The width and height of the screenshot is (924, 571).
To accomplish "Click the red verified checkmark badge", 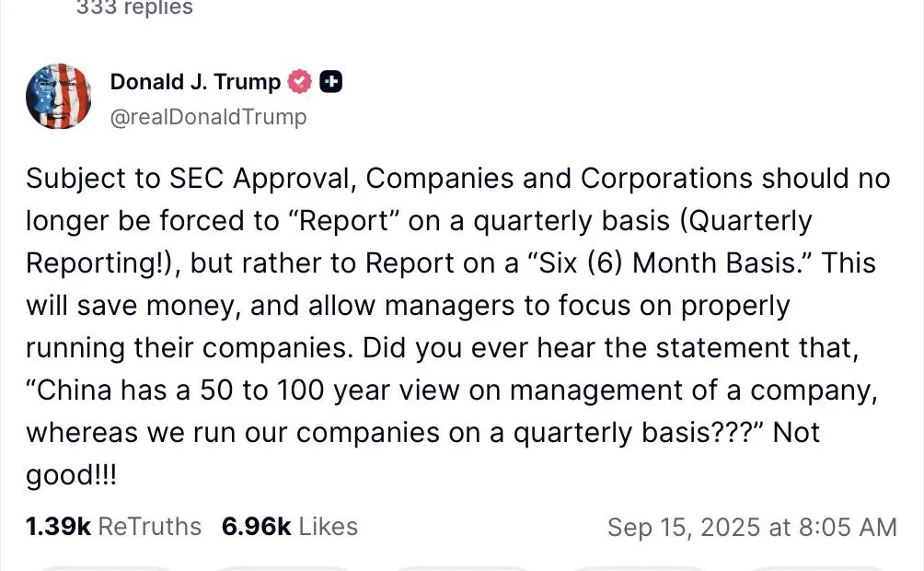I will [299, 81].
